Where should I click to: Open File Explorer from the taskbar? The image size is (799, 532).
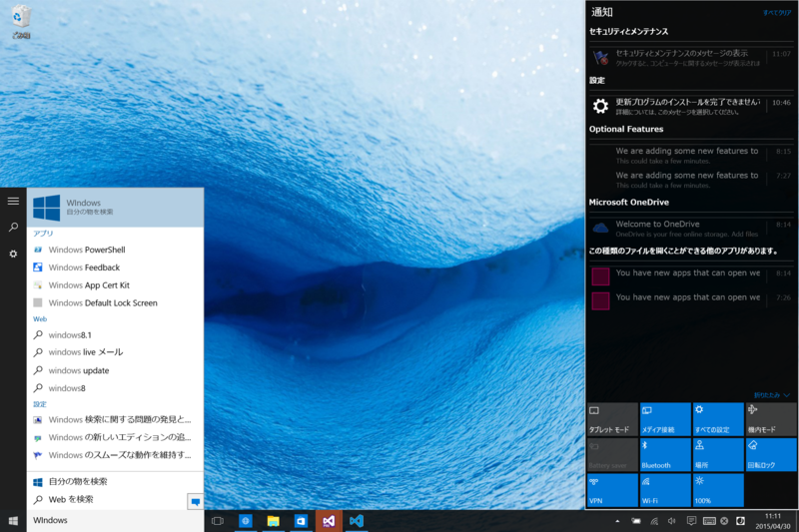tap(273, 521)
